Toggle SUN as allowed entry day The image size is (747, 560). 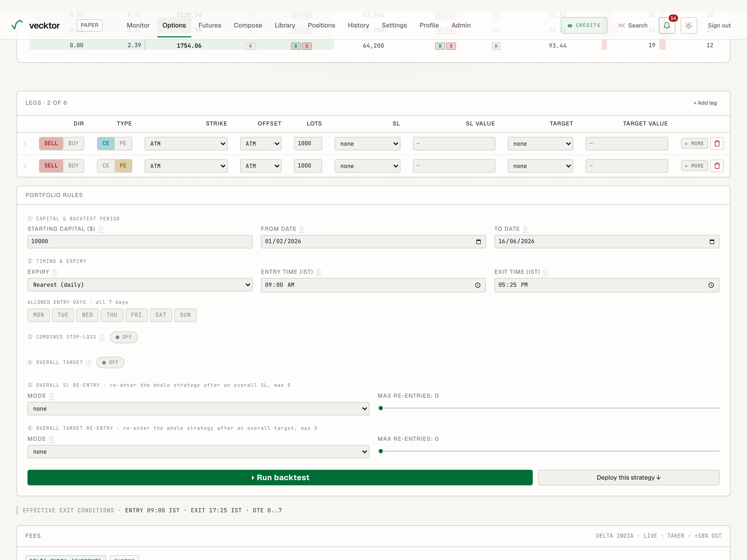185,315
